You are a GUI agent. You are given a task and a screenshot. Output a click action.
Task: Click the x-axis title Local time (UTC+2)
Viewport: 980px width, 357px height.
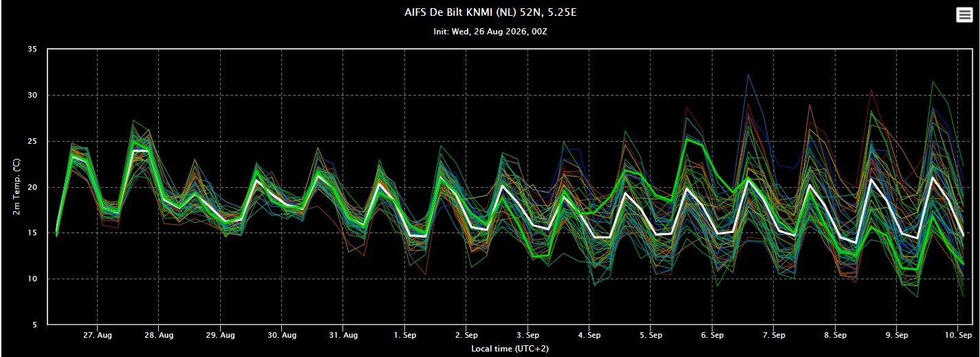pyautogui.click(x=510, y=349)
